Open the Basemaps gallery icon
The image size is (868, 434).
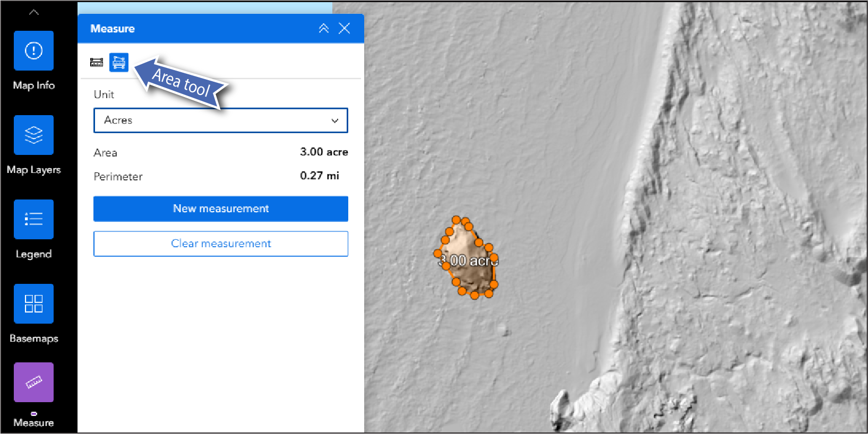click(33, 303)
